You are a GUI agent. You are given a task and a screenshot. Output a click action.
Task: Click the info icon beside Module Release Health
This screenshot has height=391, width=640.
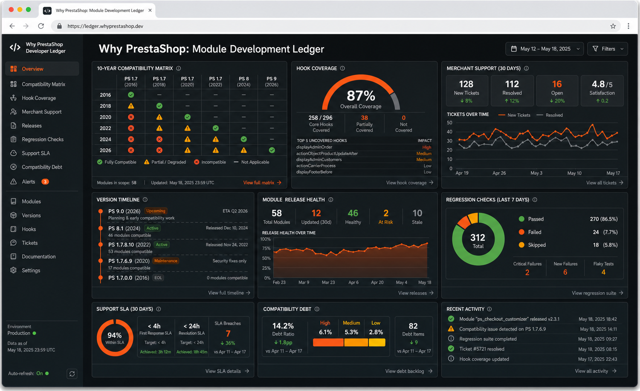[x=331, y=200]
